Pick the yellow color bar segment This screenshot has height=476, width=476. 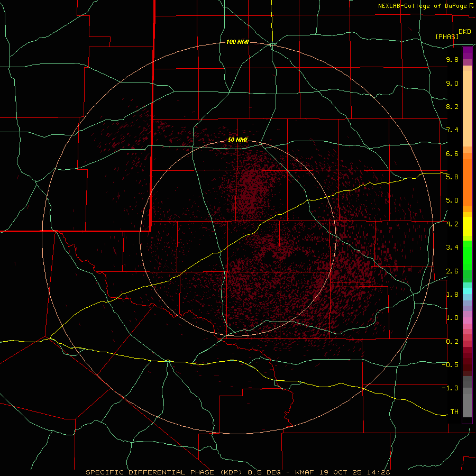click(x=467, y=226)
